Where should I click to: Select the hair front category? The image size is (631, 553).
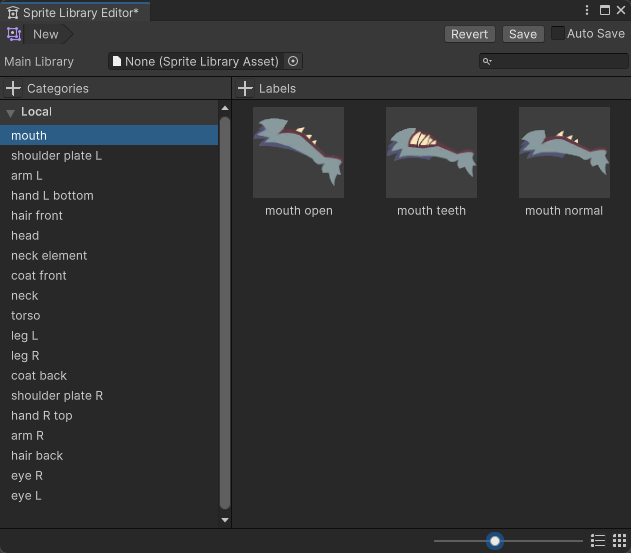click(x=37, y=215)
